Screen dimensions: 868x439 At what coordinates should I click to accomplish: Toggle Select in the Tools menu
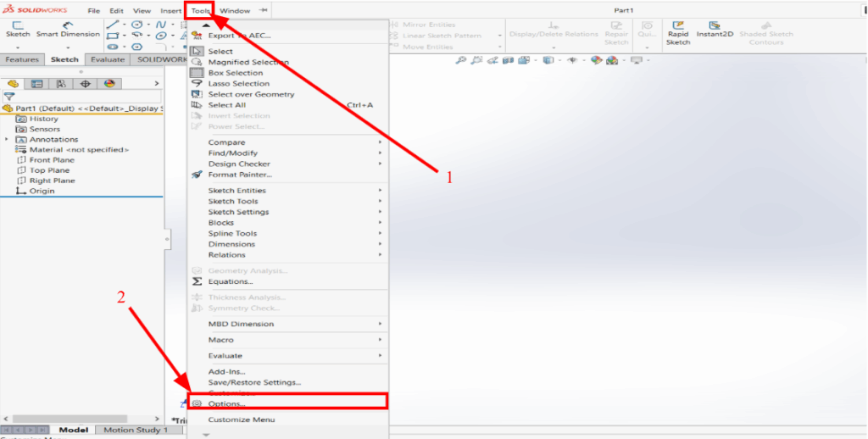coord(288,52)
